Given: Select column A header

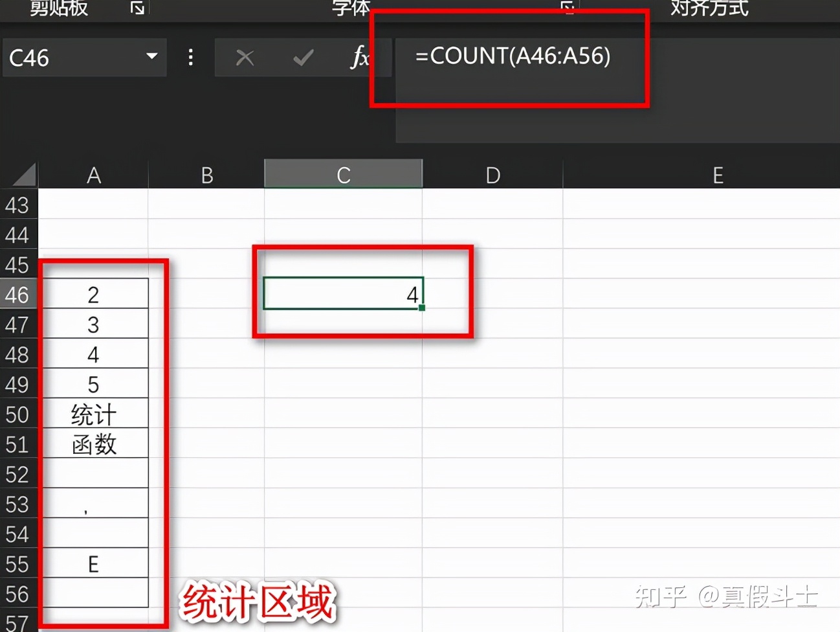Looking at the screenshot, I should pos(94,174).
